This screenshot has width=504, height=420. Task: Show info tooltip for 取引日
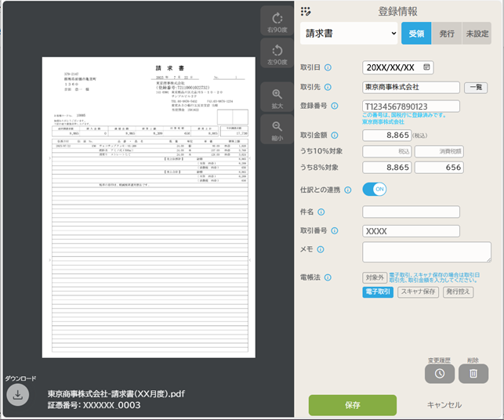coord(328,67)
